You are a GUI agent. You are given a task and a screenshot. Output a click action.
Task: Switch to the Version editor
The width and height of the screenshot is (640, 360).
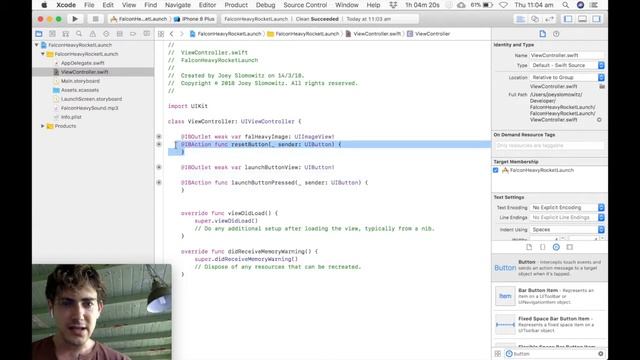(x=549, y=19)
